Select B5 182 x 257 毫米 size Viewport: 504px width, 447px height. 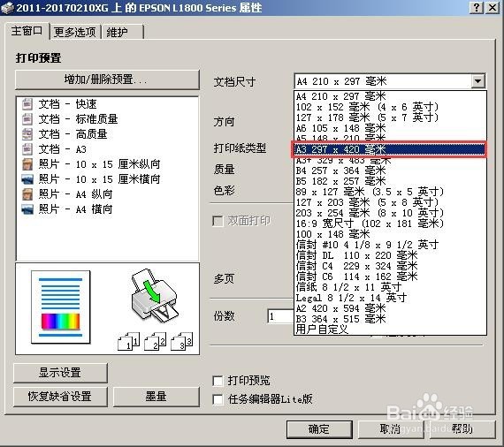[390, 181]
